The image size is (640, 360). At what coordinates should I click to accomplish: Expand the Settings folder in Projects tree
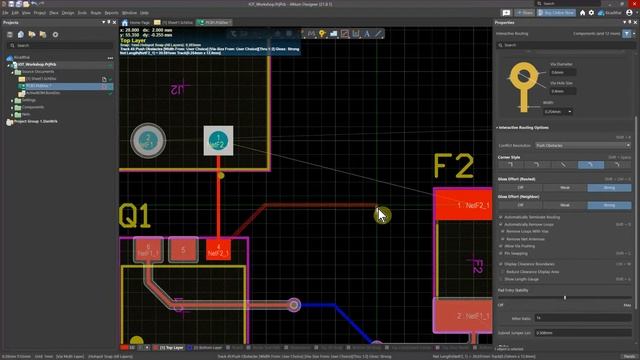pos(12,100)
